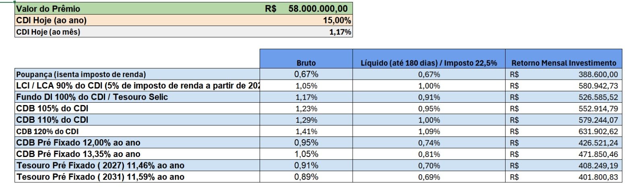
Task: Click the "Poupança (isenta imposto de renda)" label
Action: pos(81,74)
